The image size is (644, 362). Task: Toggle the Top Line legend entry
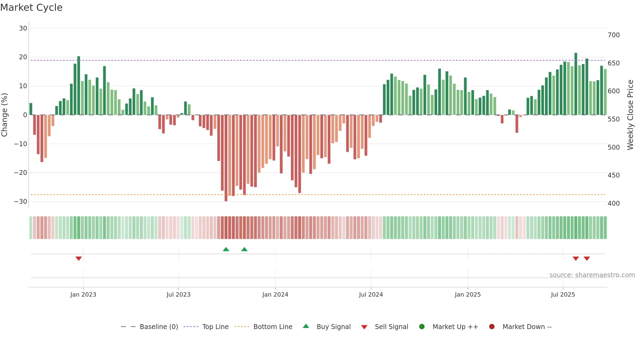(206, 327)
